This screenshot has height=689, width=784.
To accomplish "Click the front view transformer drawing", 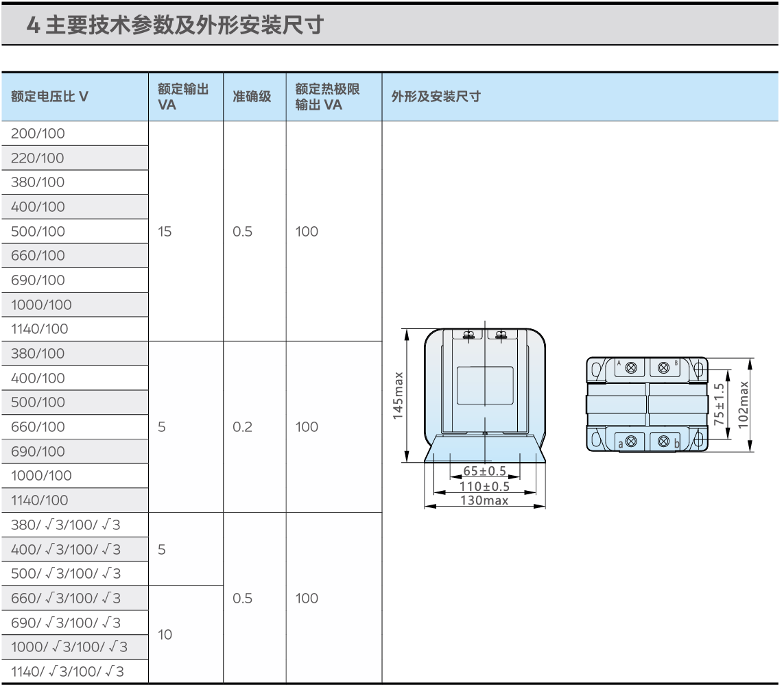I will [x=484, y=395].
